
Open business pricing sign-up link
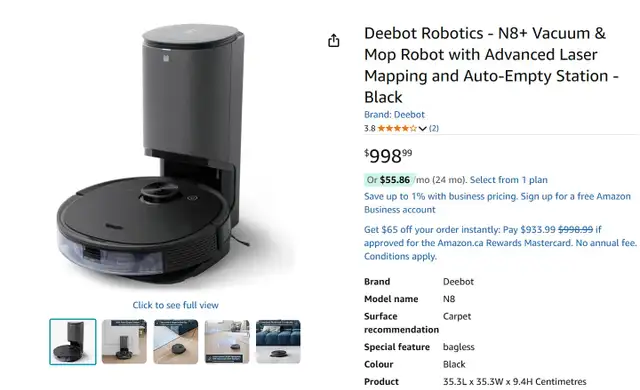click(x=497, y=203)
